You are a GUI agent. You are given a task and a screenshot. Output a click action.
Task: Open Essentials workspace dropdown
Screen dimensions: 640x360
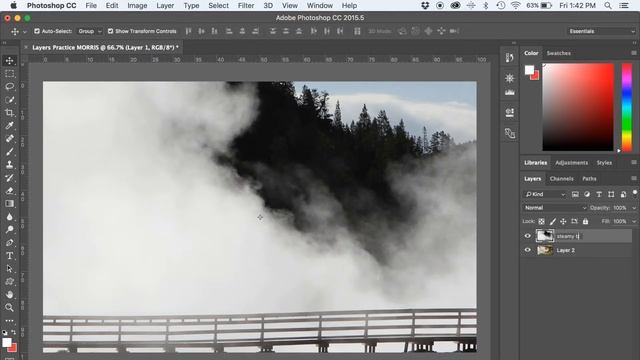pos(602,31)
